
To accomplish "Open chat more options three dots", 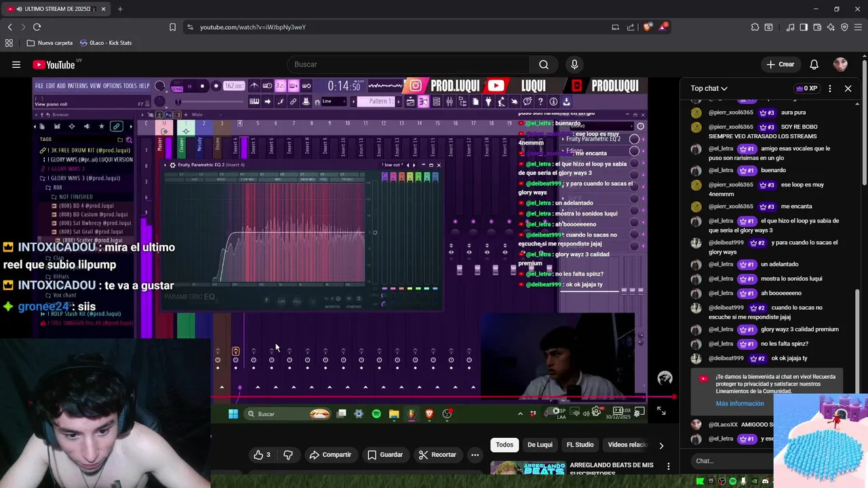I will (x=830, y=88).
